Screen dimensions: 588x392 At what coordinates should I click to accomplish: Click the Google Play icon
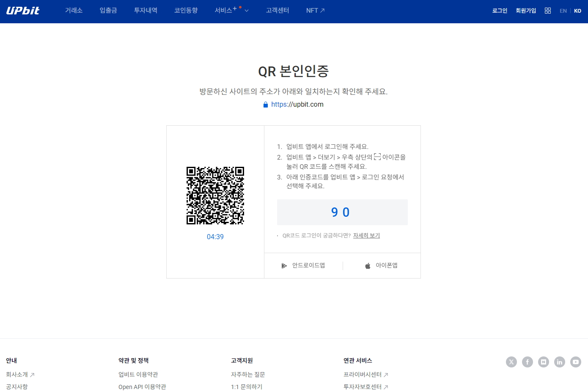coord(284,266)
